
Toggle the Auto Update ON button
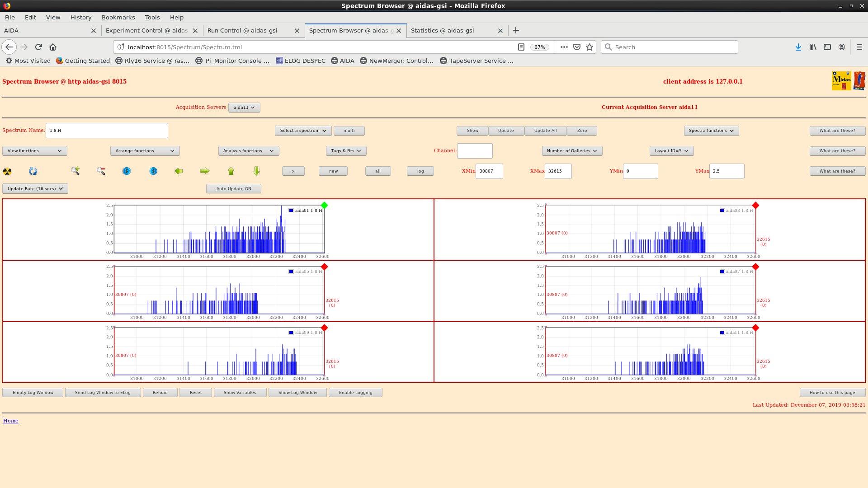point(234,189)
